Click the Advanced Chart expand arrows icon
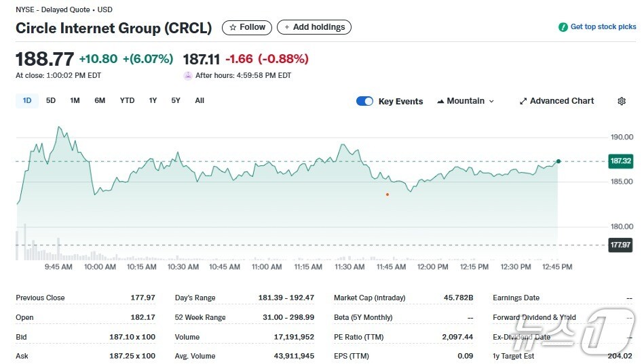Viewport: 644px width, 364px height. [x=523, y=101]
